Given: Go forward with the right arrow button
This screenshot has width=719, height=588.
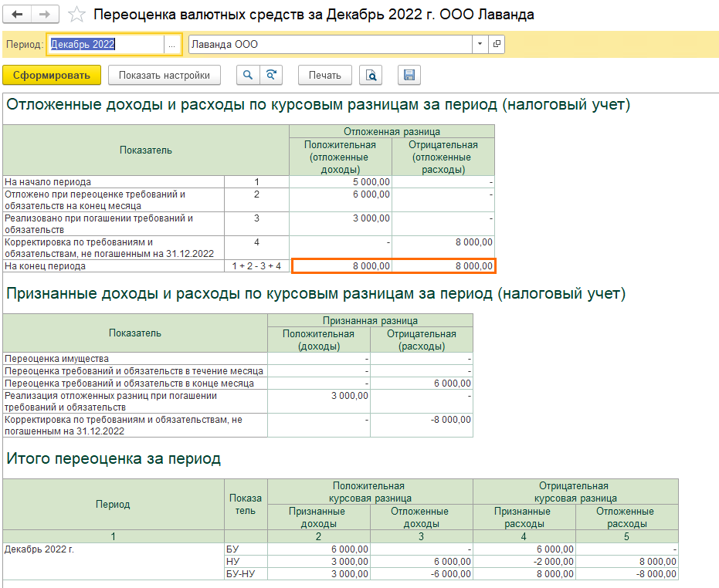Looking at the screenshot, I should (45, 15).
